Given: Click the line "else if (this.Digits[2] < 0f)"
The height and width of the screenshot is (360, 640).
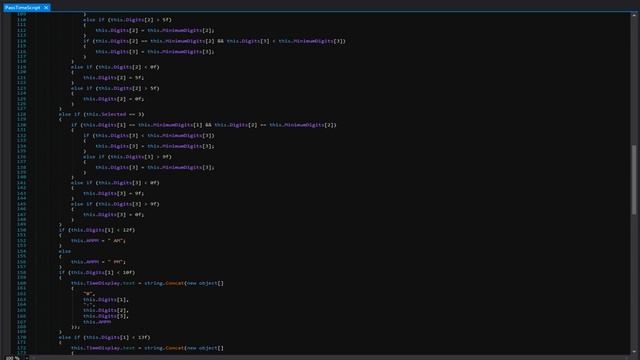Looking at the screenshot, I should [115, 67].
